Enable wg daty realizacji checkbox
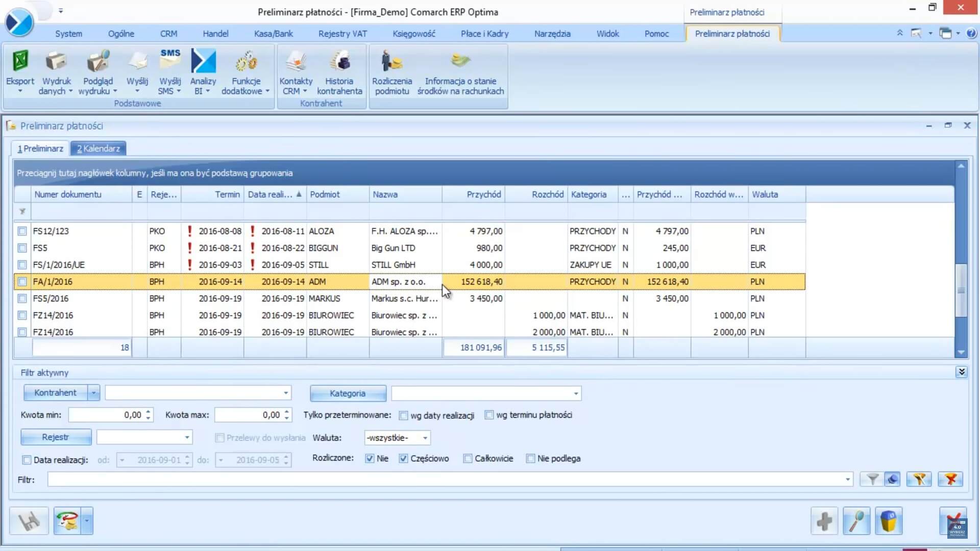 tap(404, 416)
